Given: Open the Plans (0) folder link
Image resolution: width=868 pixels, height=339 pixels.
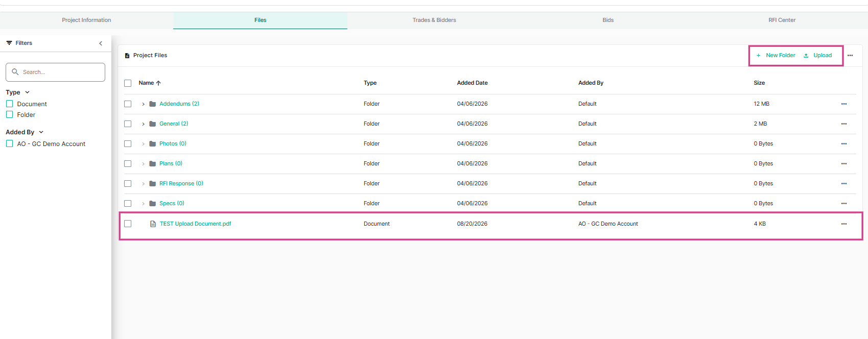Looking at the screenshot, I should tap(171, 164).
